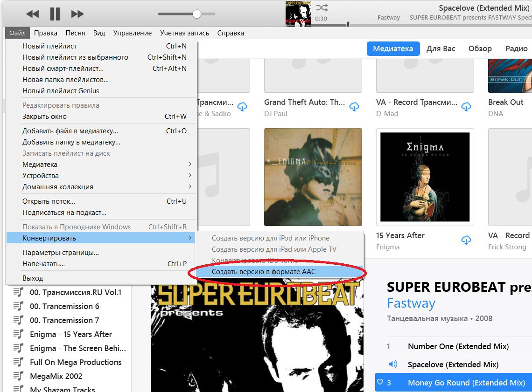Choose Добавить папку в медиатеку
Image resolution: width=532 pixels, height=392 pixels.
[101, 142]
